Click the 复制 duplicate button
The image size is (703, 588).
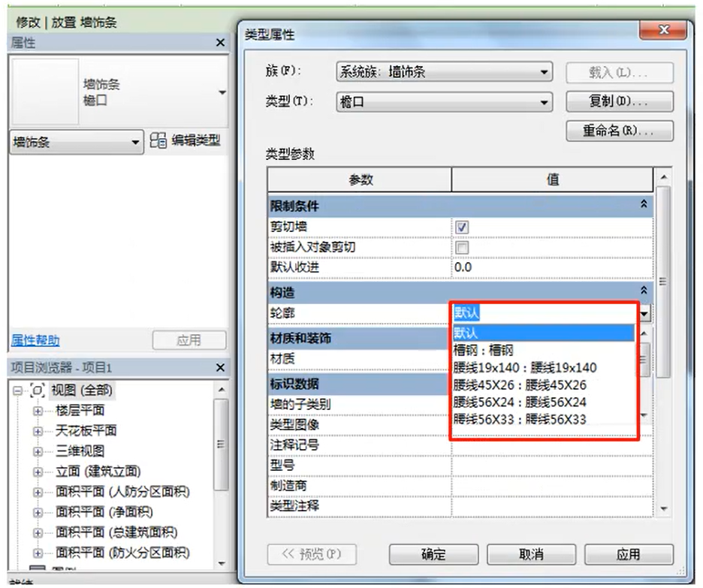(619, 101)
